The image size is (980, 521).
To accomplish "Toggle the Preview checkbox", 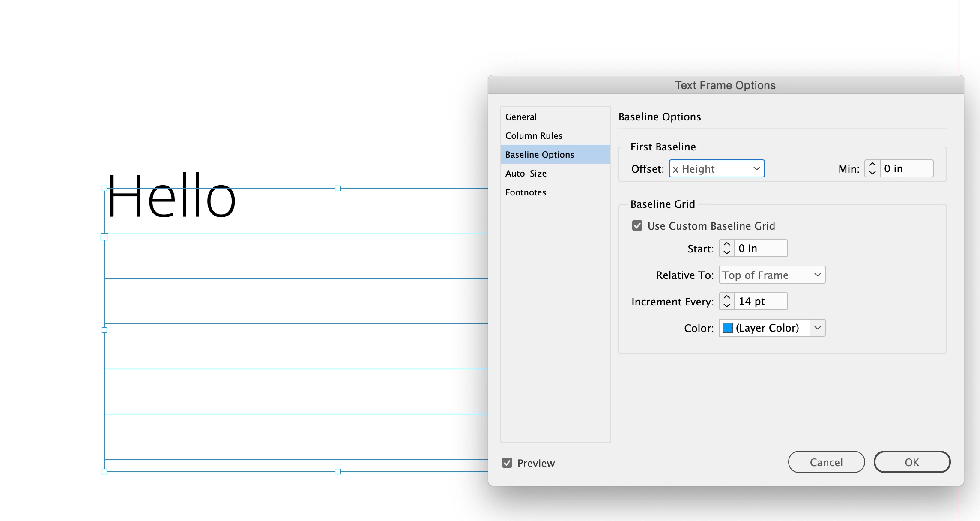I will (507, 463).
